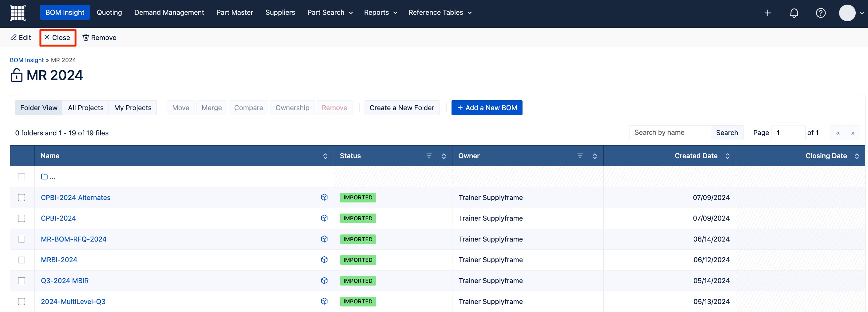Open Suppliers nav item
The height and width of the screenshot is (312, 868).
[280, 13]
